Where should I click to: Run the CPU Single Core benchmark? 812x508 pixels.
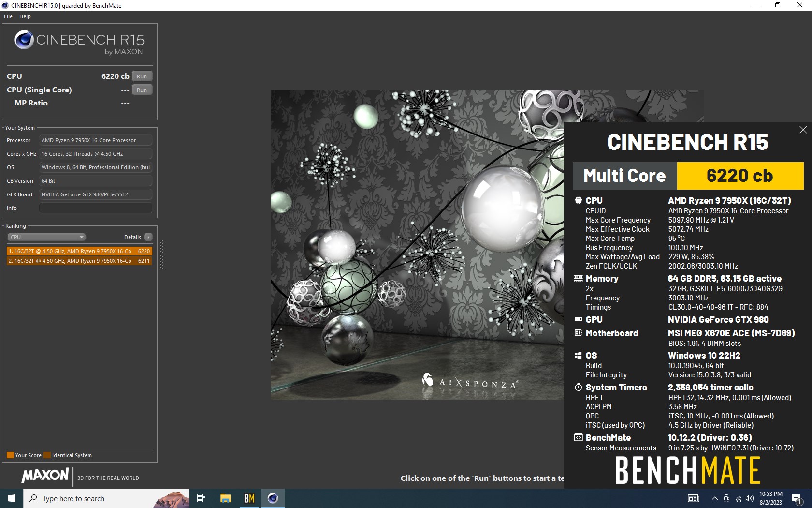tap(142, 90)
